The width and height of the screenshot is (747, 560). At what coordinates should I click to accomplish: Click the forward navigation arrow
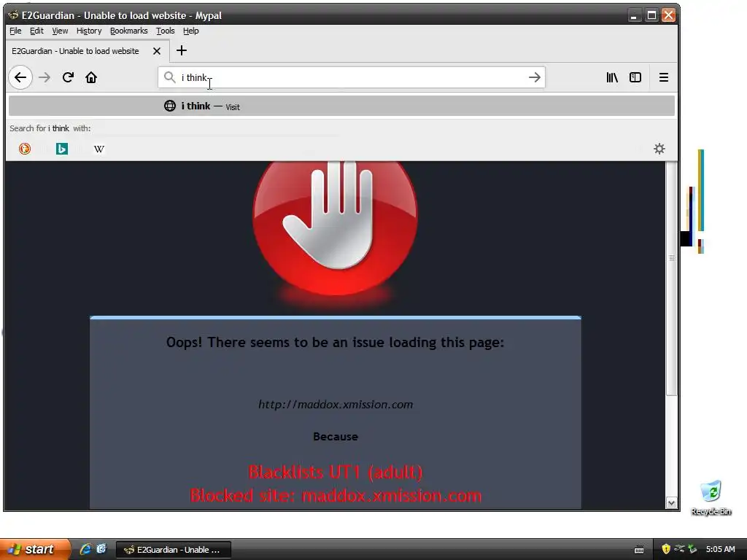click(44, 77)
